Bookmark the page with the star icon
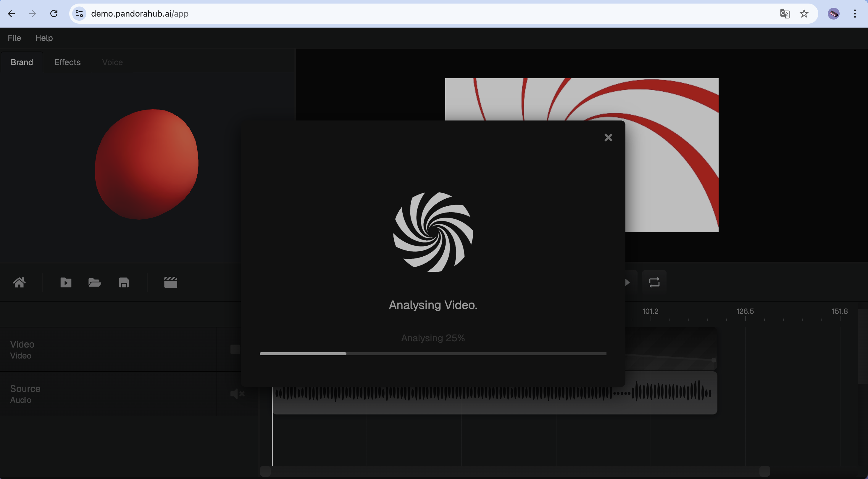868x479 pixels. point(804,14)
